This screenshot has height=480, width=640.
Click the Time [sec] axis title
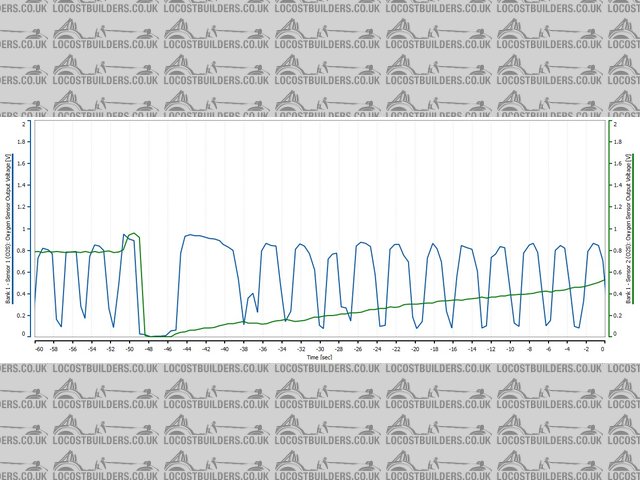[320, 356]
